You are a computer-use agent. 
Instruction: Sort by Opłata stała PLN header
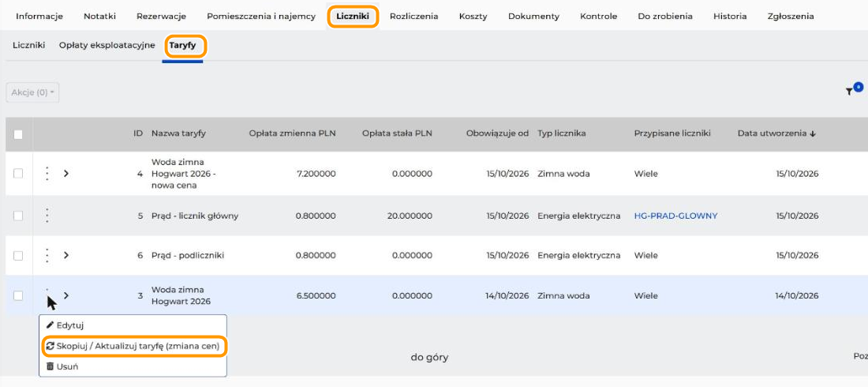click(397, 133)
